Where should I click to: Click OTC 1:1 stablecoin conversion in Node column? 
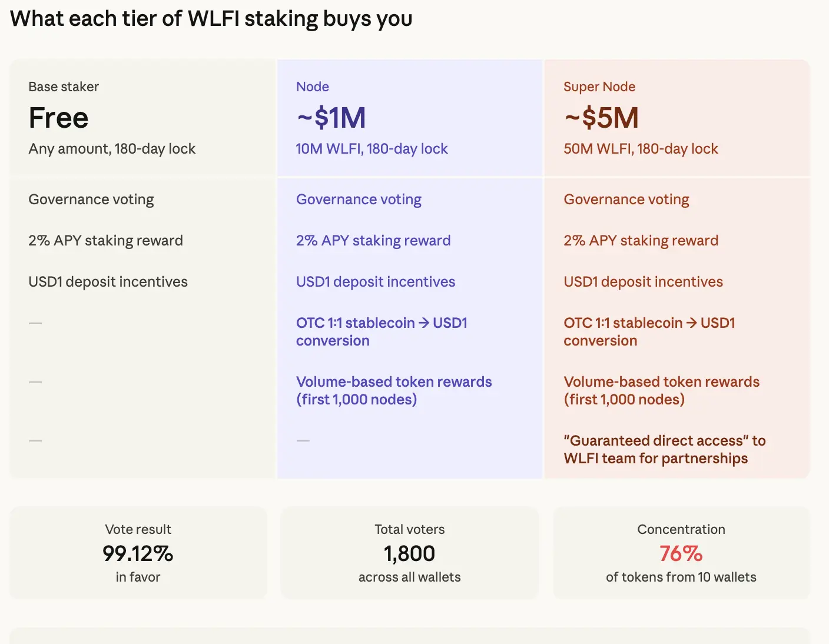coord(381,331)
